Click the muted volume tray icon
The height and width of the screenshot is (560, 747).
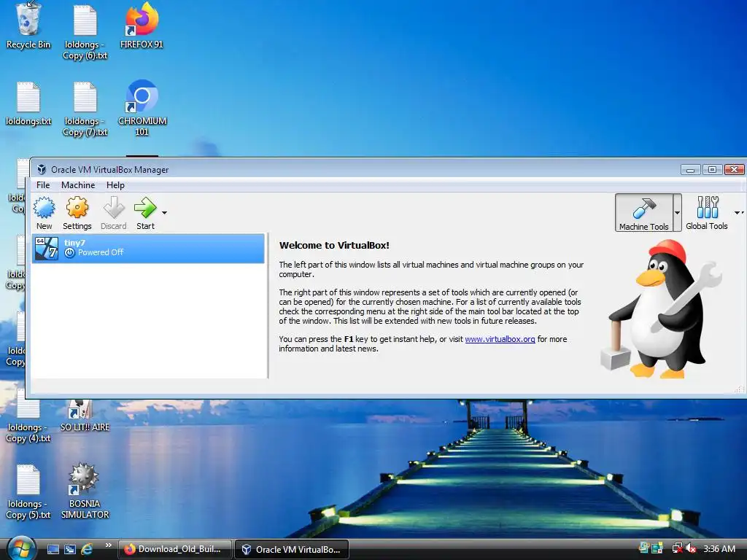click(x=691, y=548)
